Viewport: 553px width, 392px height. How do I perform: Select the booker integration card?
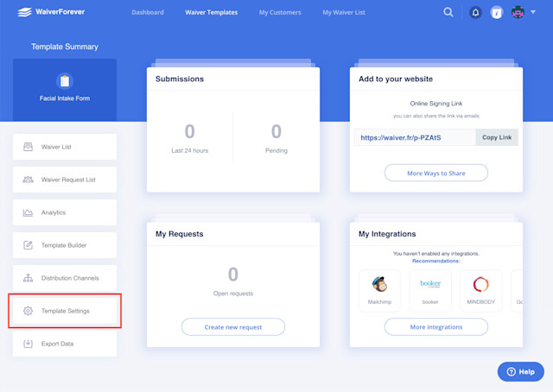[x=430, y=291]
